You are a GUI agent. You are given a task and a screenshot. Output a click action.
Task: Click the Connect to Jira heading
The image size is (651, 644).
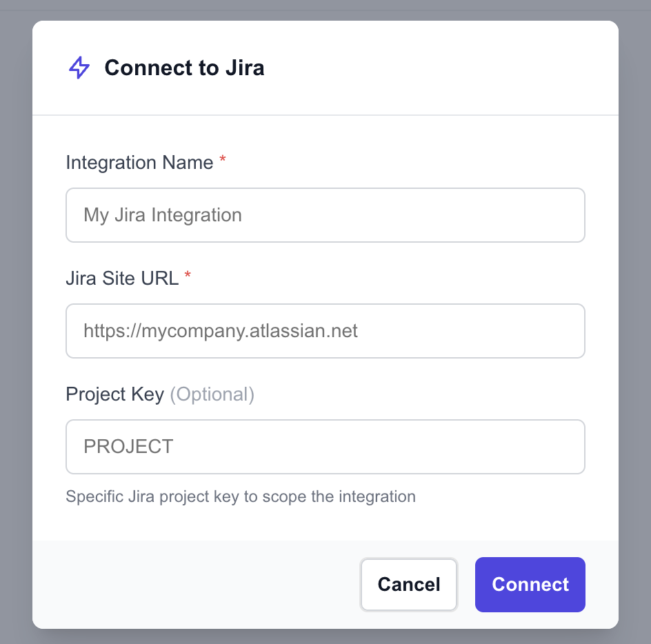coord(184,68)
